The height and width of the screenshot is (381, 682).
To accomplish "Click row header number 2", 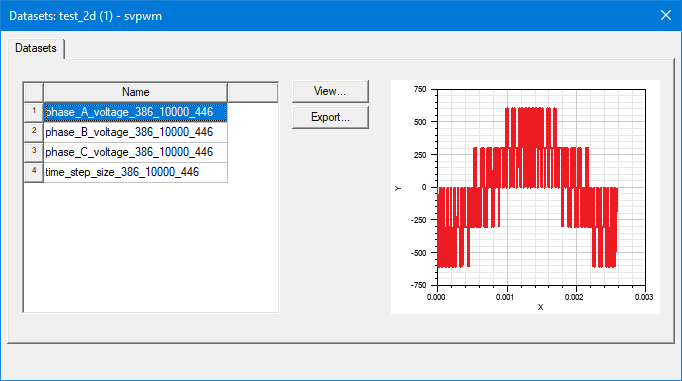I will 34,132.
